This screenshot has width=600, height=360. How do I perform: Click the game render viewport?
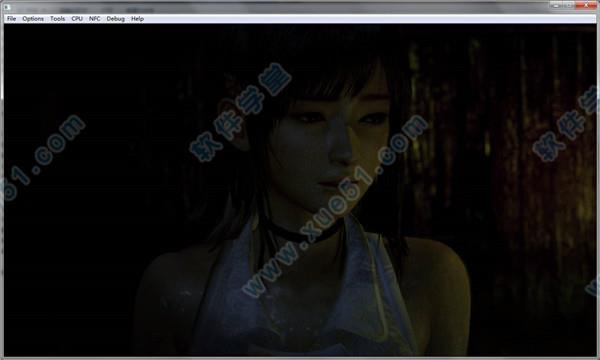[300, 190]
